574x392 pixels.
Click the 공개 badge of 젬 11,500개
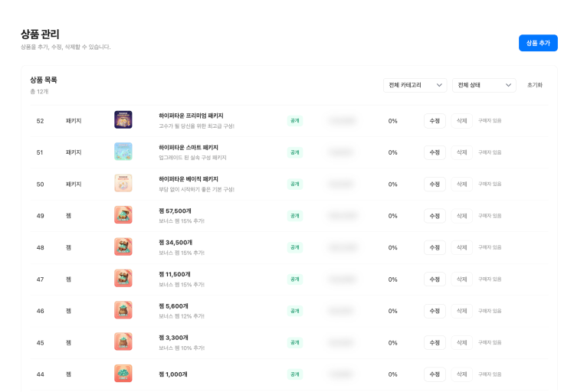tap(295, 279)
